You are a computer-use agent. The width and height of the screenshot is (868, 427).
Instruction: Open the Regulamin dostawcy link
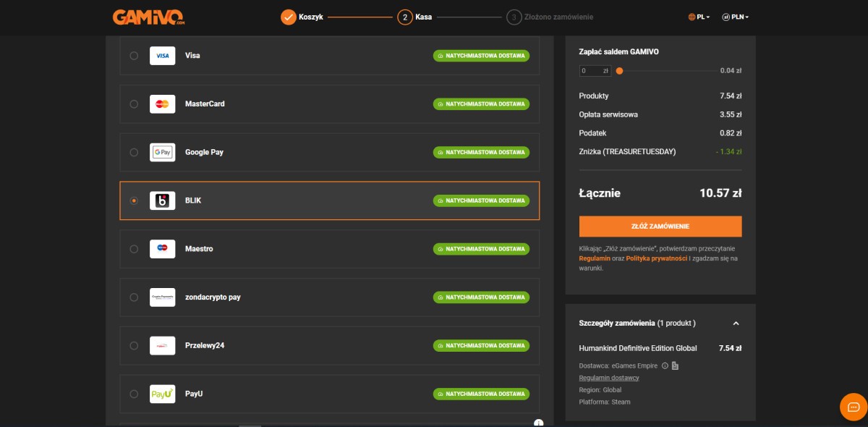coord(609,378)
